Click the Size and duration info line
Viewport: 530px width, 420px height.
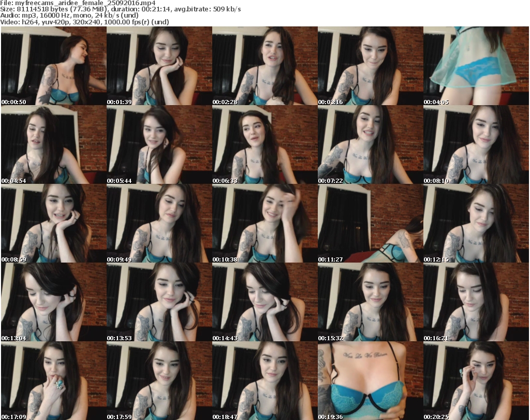click(120, 9)
